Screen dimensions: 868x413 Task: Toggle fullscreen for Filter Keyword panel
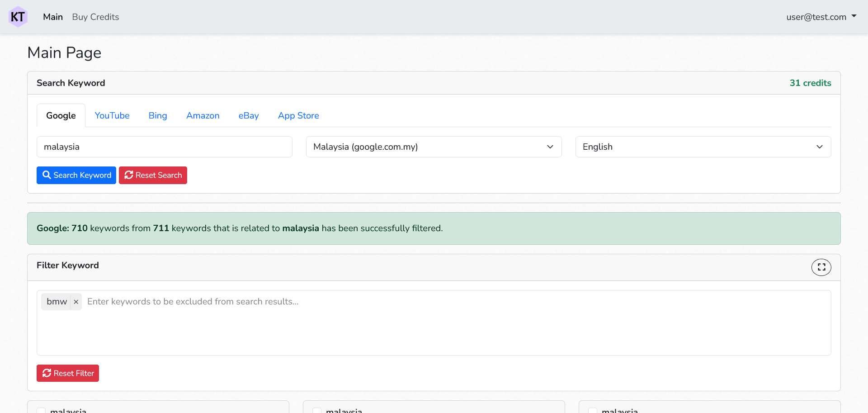coord(821,267)
